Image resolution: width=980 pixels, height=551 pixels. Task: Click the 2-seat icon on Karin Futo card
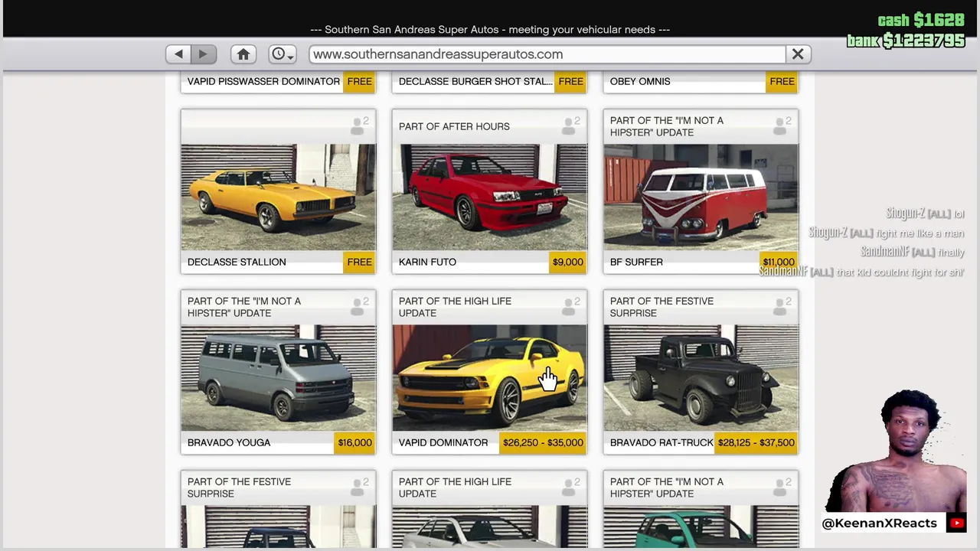tap(570, 126)
